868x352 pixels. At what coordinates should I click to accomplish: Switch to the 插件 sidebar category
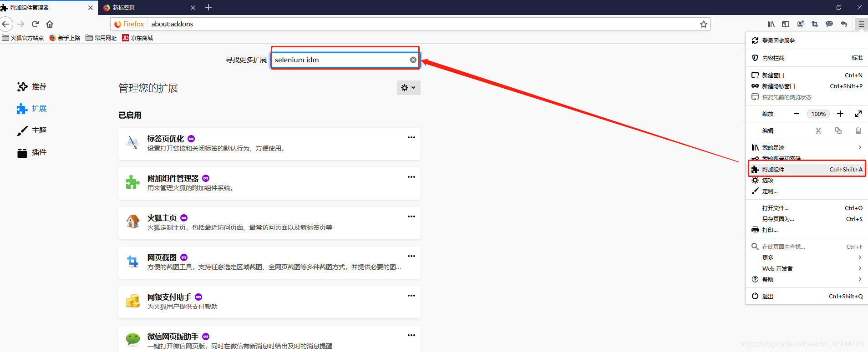click(32, 152)
